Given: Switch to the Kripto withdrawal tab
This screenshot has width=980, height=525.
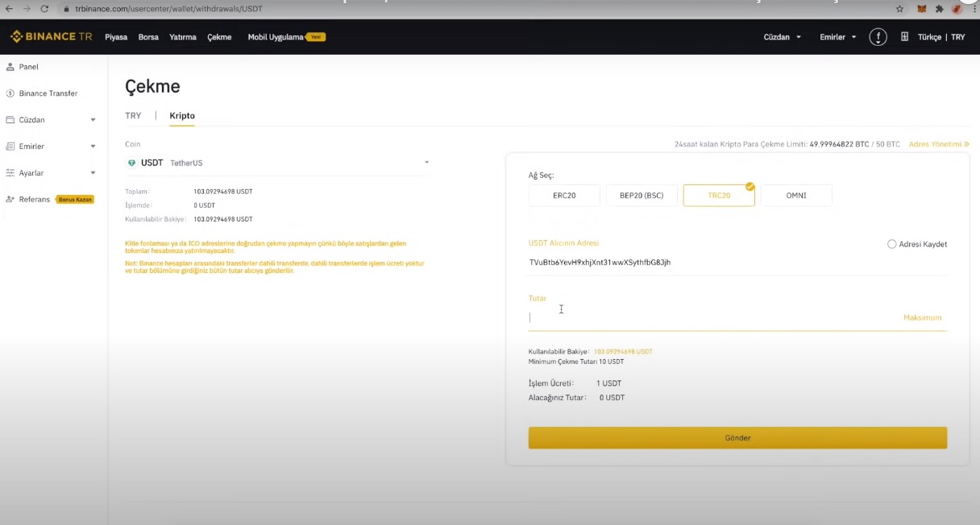Looking at the screenshot, I should pyautogui.click(x=182, y=116).
